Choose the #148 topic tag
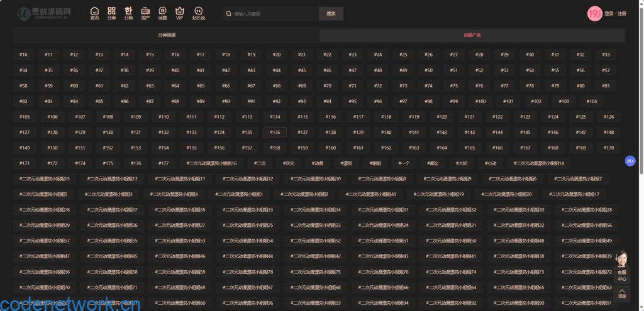 (x=609, y=133)
